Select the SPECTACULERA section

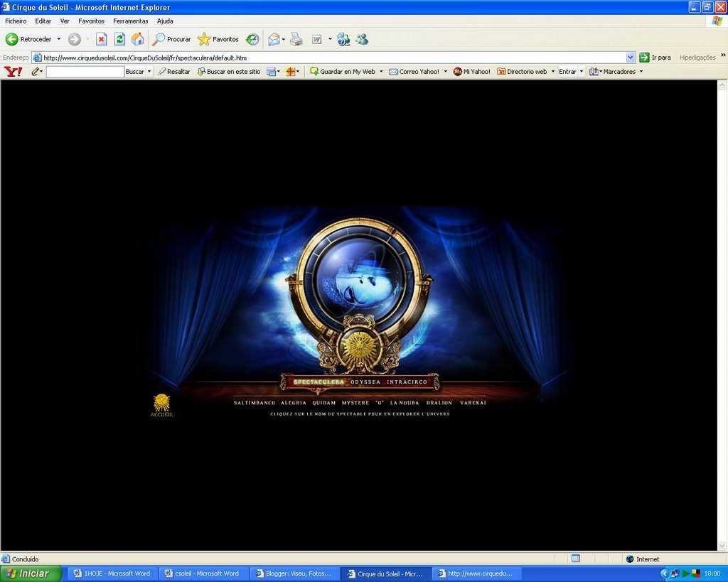point(318,382)
